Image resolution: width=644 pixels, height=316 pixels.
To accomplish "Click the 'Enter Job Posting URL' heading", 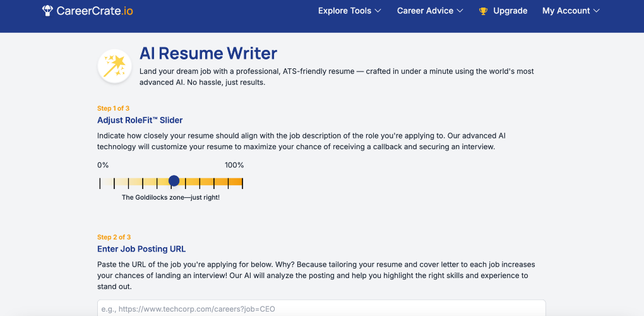I will click(x=141, y=249).
